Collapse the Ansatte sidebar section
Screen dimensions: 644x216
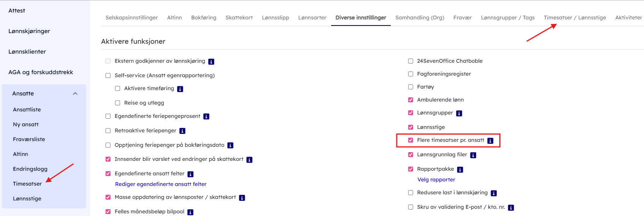tap(75, 94)
